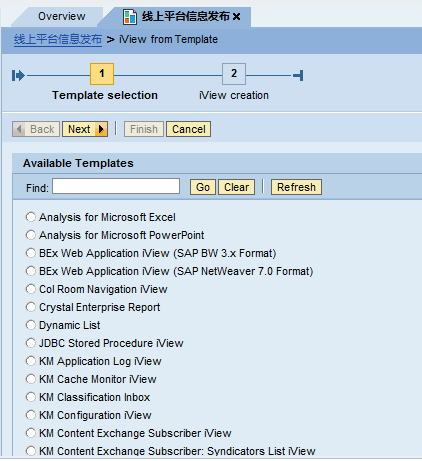
Task: Click the roadmap end marker icon
Action: pyautogui.click(x=298, y=75)
